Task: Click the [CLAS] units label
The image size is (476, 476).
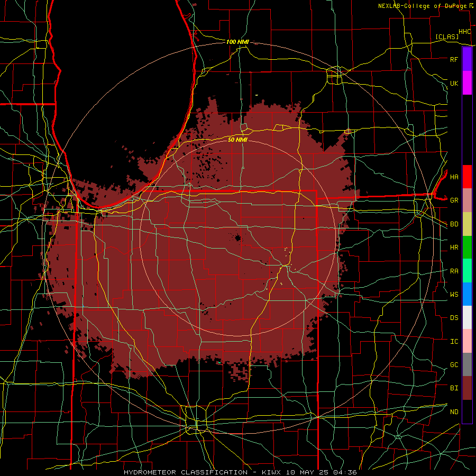Action: tap(447, 37)
